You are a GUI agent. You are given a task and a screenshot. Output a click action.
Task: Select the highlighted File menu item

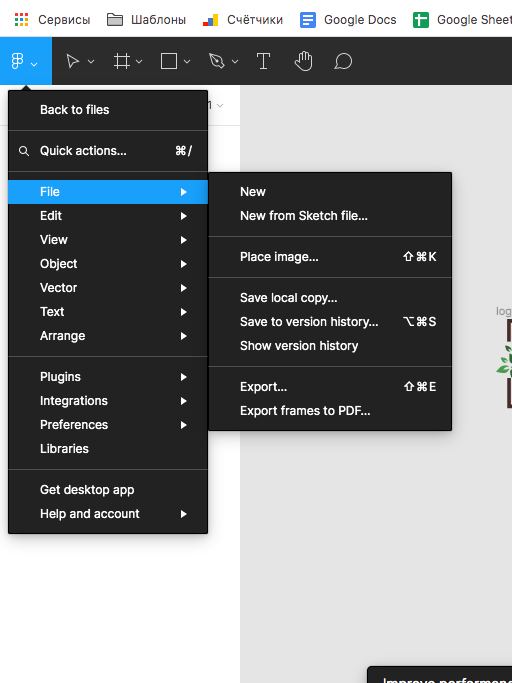point(108,192)
